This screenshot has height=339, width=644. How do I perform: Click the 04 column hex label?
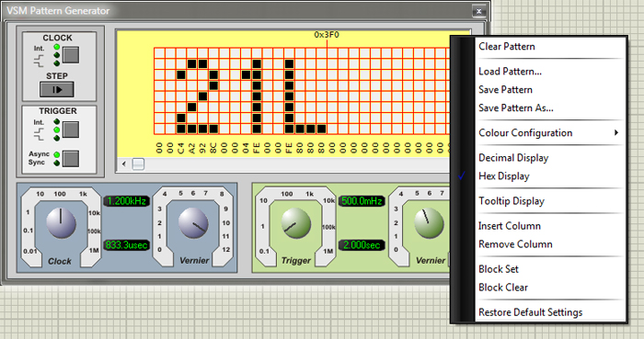(246, 148)
